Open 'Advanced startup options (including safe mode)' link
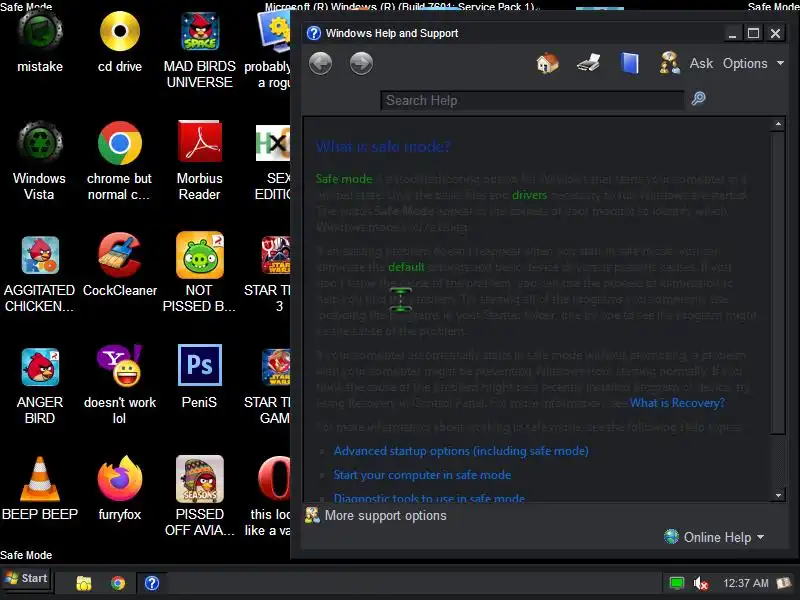The height and width of the screenshot is (600, 800). 461,451
